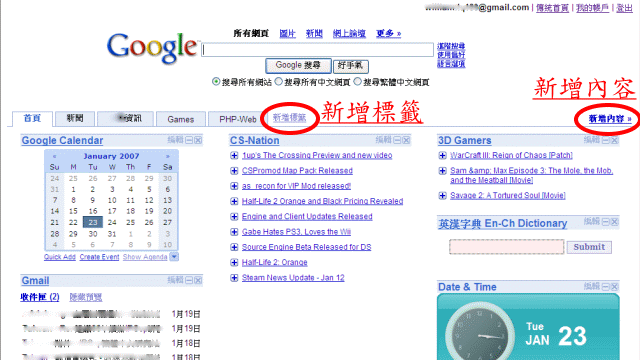Expand 'Half-Life 2 Orange and Black Pricing' item
The width and height of the screenshot is (640, 360).
pos(234,201)
